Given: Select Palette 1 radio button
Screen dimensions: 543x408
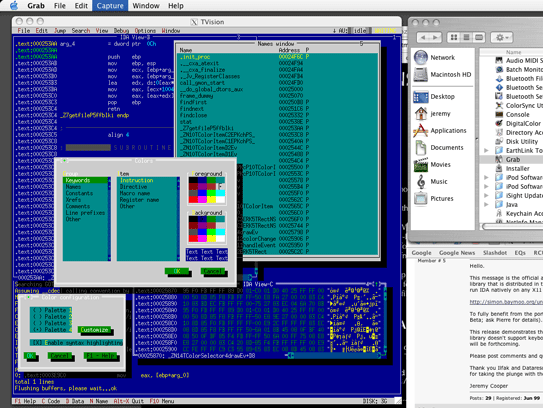Looking at the screenshot, I should point(51,310).
